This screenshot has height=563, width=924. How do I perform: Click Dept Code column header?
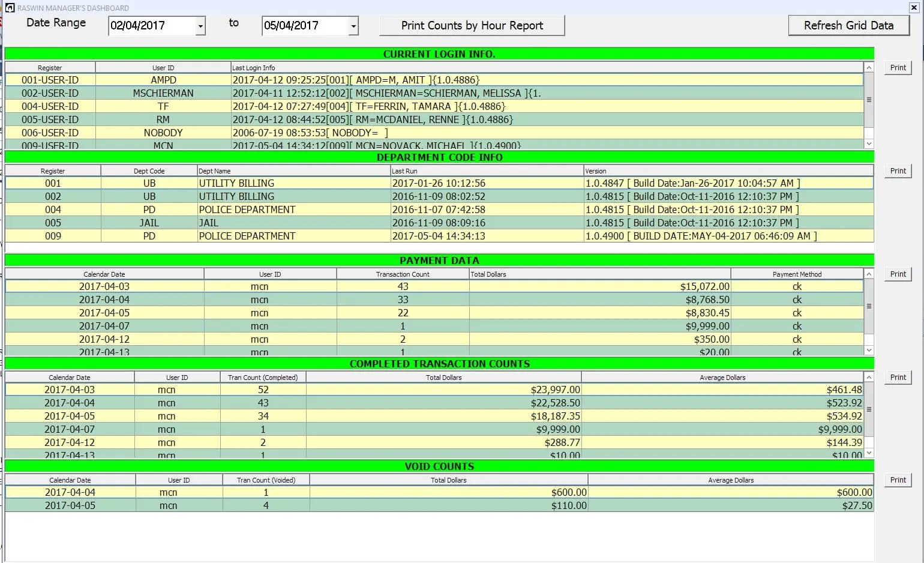click(x=149, y=171)
